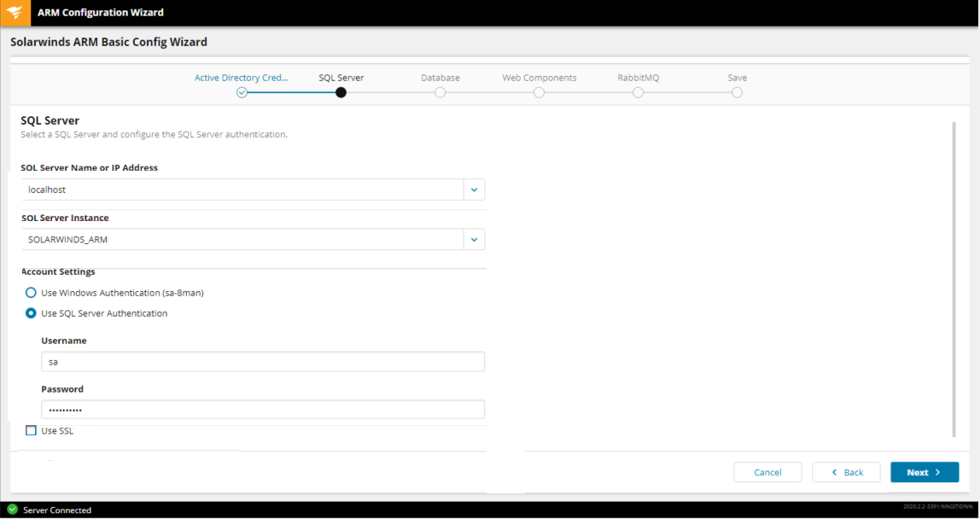Click the Web Components step circle
This screenshot has width=980, height=519.
pyautogui.click(x=539, y=93)
